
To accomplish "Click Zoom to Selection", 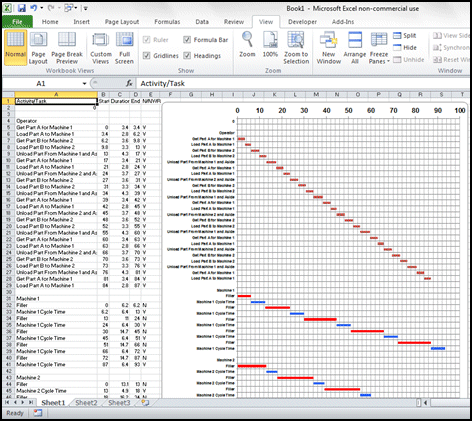I will [x=296, y=48].
